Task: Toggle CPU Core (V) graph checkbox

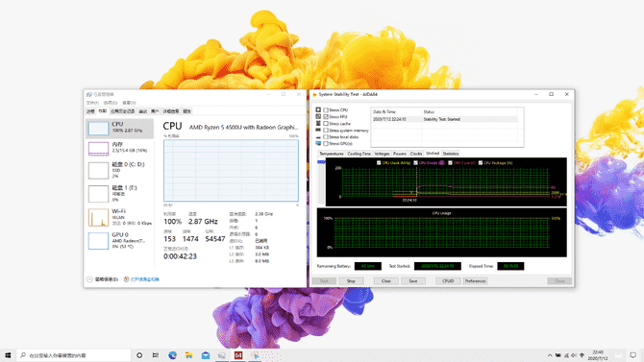Action: pyautogui.click(x=450, y=163)
